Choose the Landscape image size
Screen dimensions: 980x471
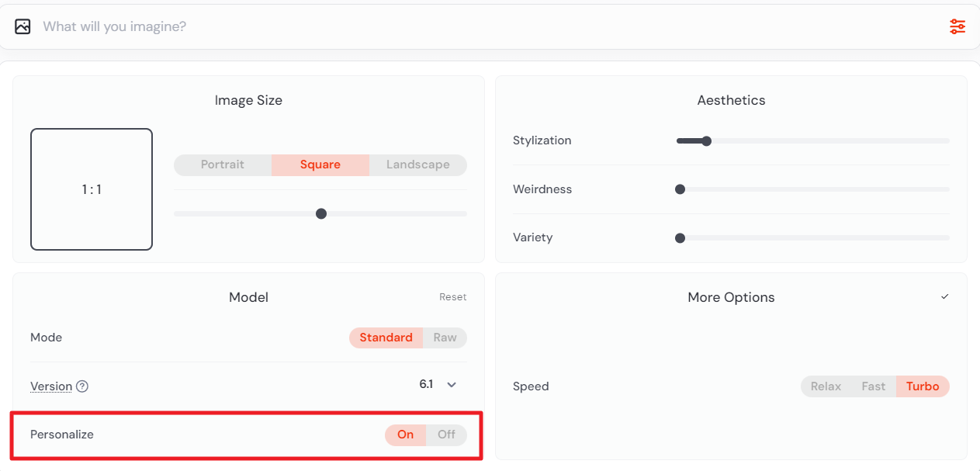(x=417, y=165)
